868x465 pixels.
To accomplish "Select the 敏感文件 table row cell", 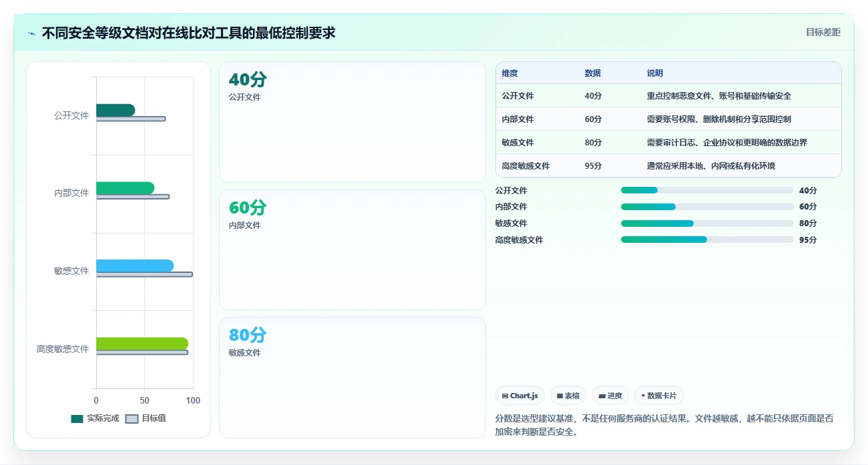I will pyautogui.click(x=517, y=143).
